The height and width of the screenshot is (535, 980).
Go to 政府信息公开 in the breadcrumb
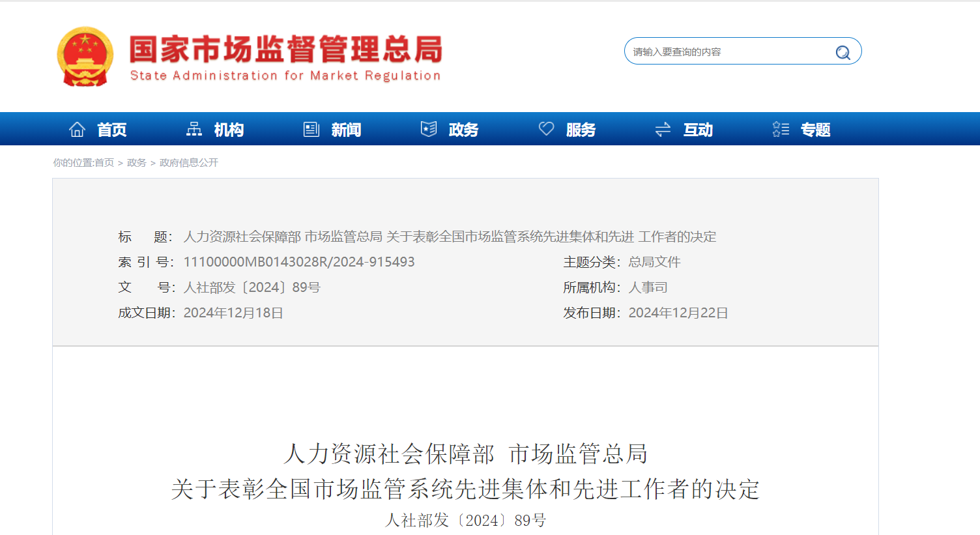coord(189,163)
